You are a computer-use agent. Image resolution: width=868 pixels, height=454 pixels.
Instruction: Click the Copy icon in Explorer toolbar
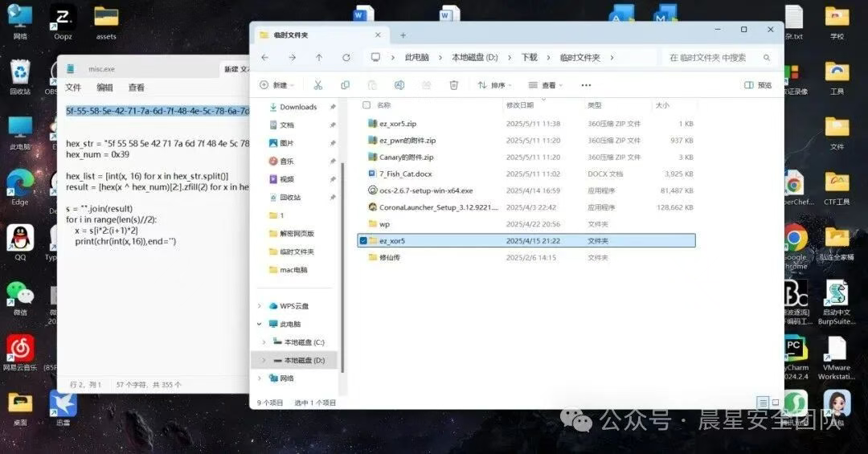345,85
